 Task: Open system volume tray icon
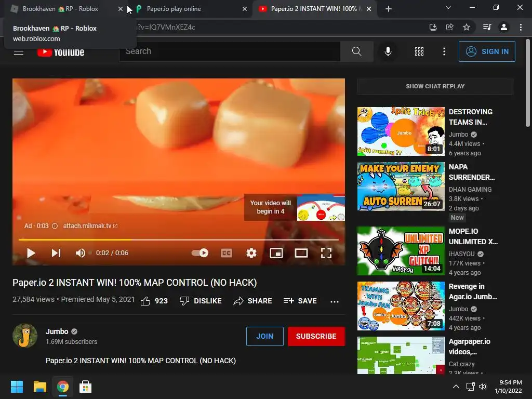click(x=483, y=387)
